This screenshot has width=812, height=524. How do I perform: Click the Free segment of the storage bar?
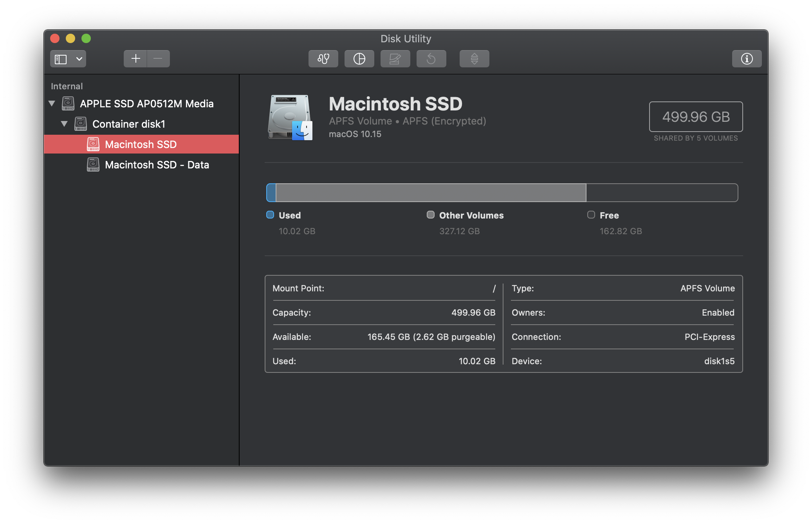[662, 193]
